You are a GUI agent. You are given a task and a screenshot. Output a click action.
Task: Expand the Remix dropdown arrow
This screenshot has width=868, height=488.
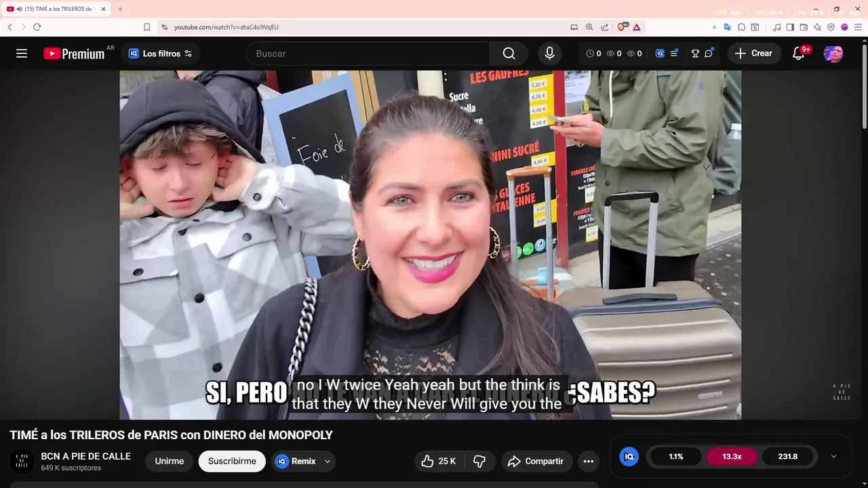328,461
